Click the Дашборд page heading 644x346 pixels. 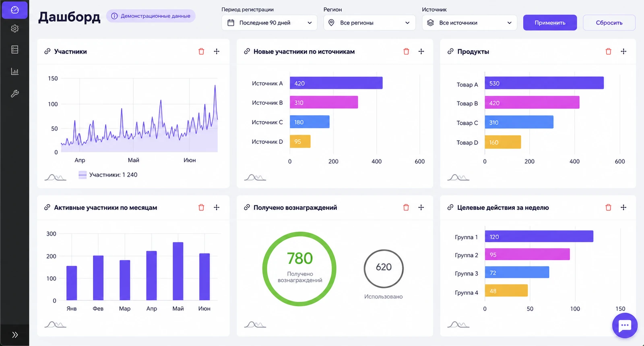coord(69,17)
